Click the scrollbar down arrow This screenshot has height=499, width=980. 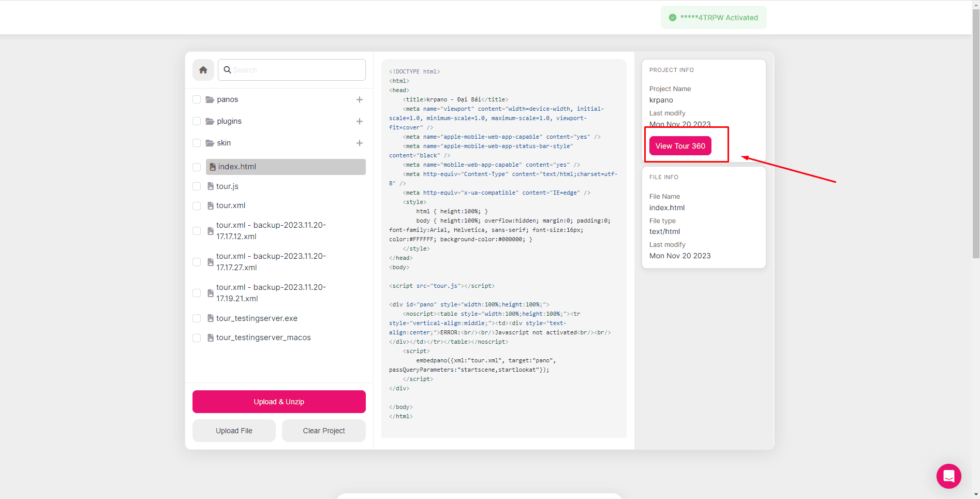976,494
